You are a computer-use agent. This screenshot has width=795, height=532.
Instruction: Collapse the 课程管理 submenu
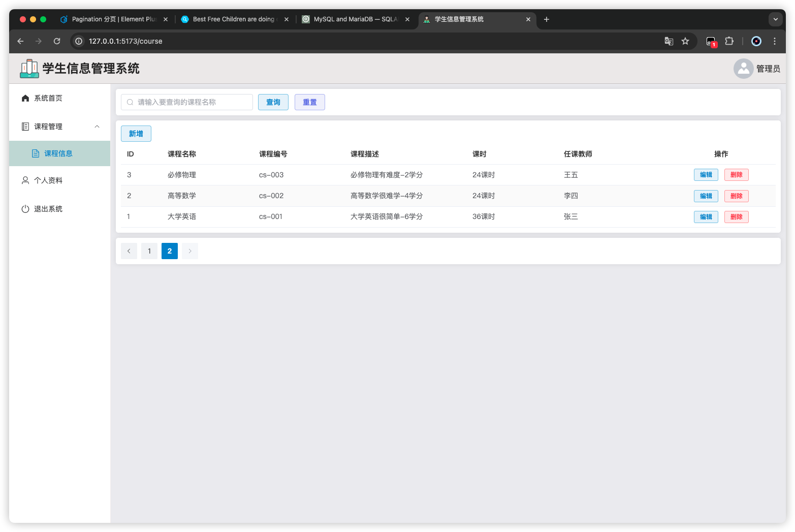tap(60, 127)
